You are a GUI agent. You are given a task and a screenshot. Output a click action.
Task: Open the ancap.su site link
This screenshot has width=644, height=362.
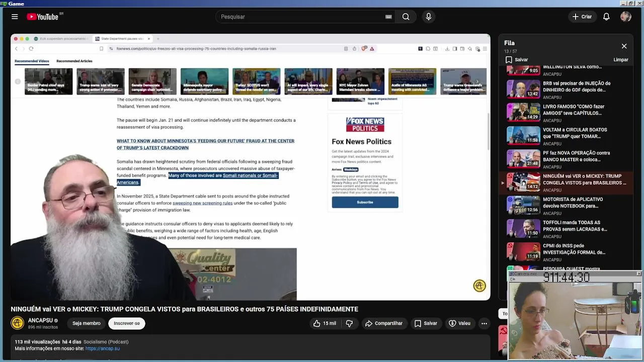point(103,348)
